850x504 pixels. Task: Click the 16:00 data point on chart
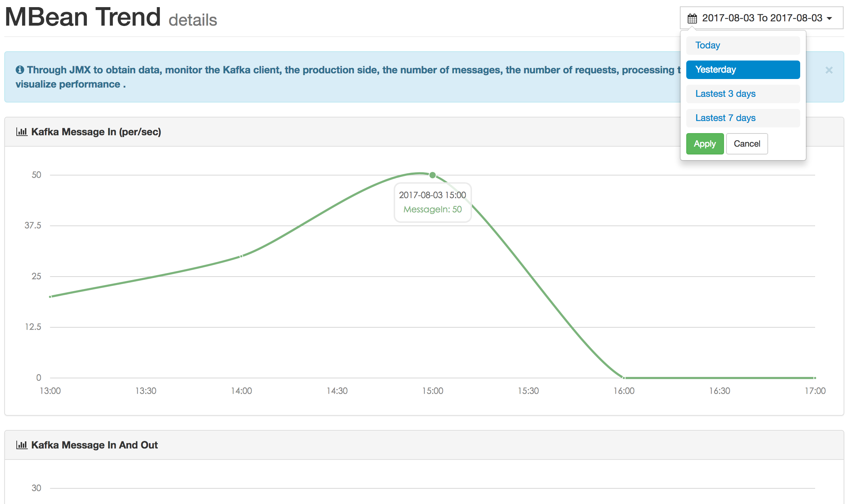coord(624,378)
